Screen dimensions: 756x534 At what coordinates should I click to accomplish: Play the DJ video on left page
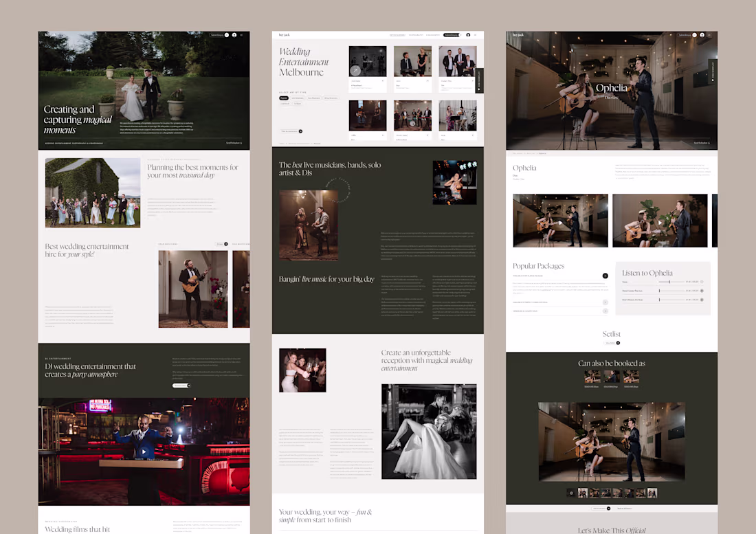[144, 452]
